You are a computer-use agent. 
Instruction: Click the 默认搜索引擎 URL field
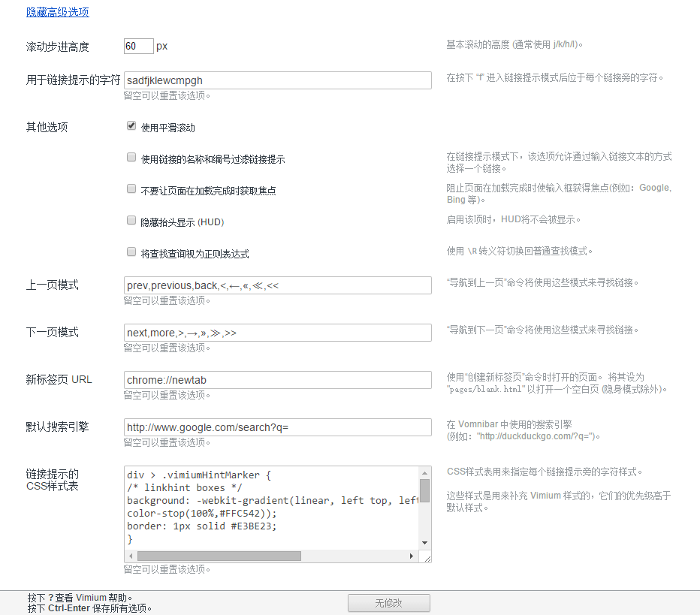click(x=278, y=427)
